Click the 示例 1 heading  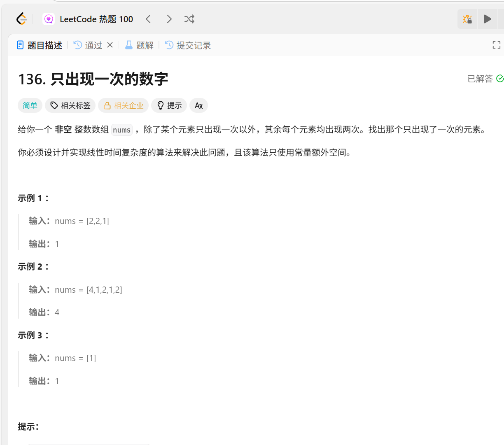[34, 198]
